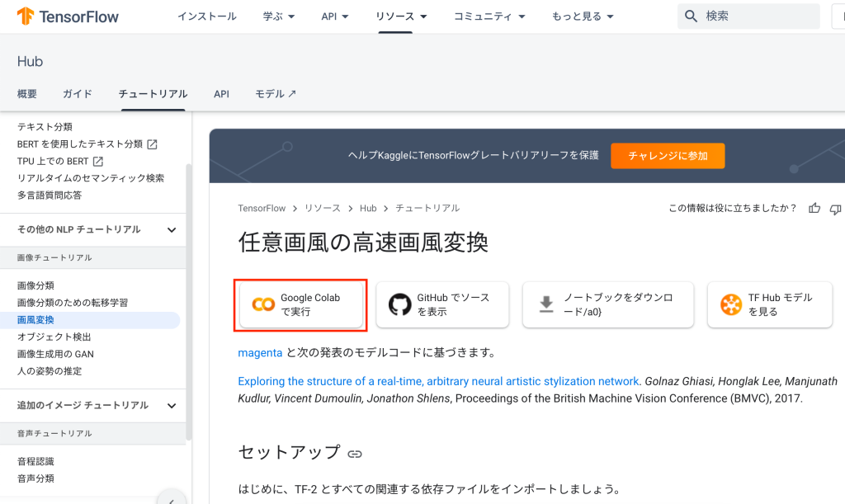
Task: Open the magenta link
Action: point(260,353)
